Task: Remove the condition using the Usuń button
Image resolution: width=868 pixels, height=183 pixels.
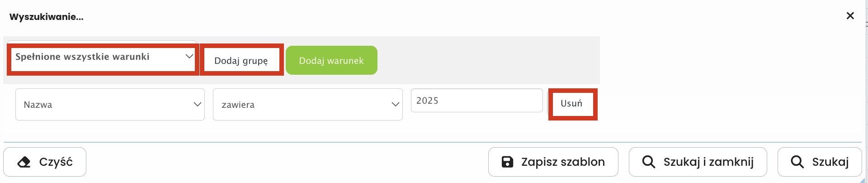Action: point(571,104)
